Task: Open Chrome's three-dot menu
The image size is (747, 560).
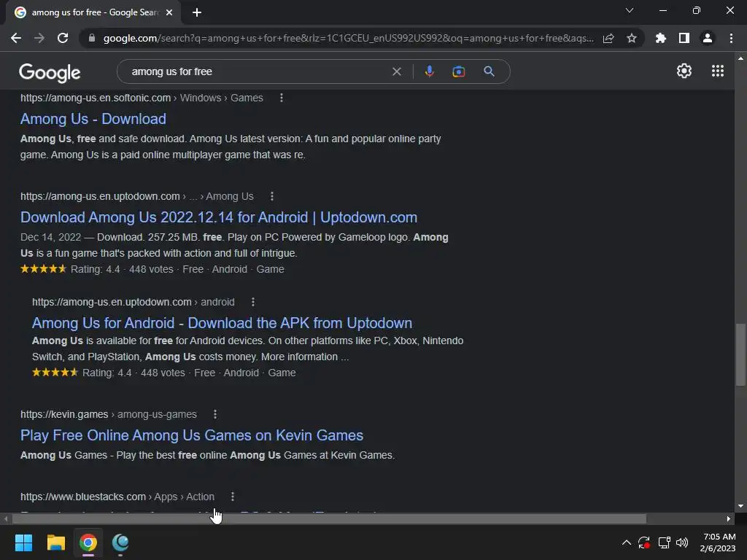Action: (x=731, y=38)
